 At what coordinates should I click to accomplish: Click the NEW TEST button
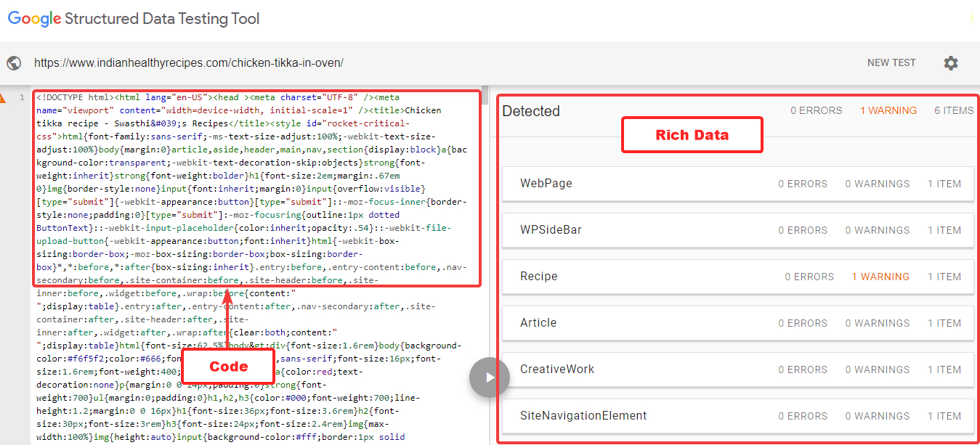(x=891, y=63)
